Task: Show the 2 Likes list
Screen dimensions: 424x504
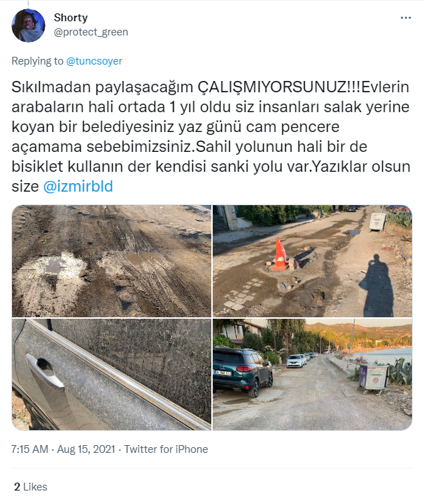Action: point(30,487)
